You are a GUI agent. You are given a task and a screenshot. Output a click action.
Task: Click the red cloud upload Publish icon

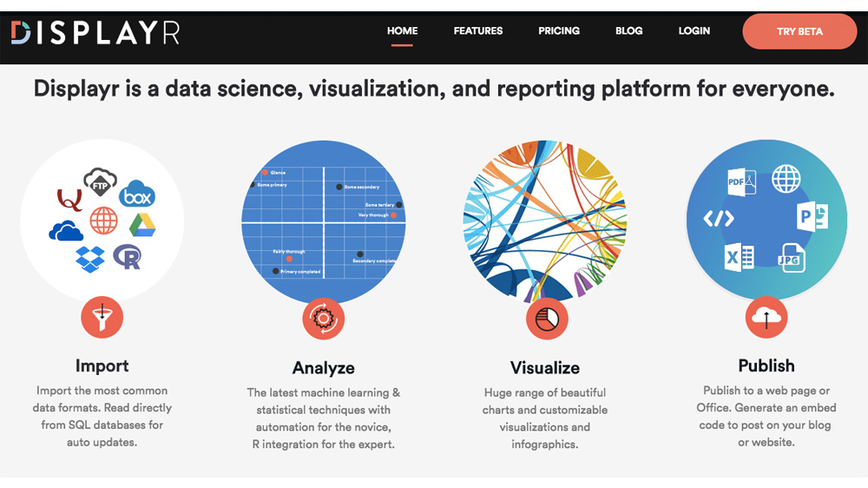pos(766,318)
